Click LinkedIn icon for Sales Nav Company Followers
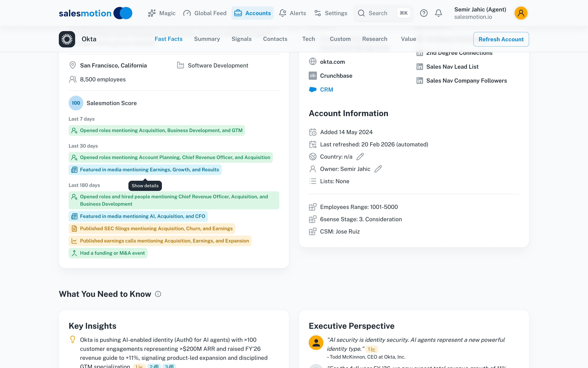588x368 pixels. [420, 81]
